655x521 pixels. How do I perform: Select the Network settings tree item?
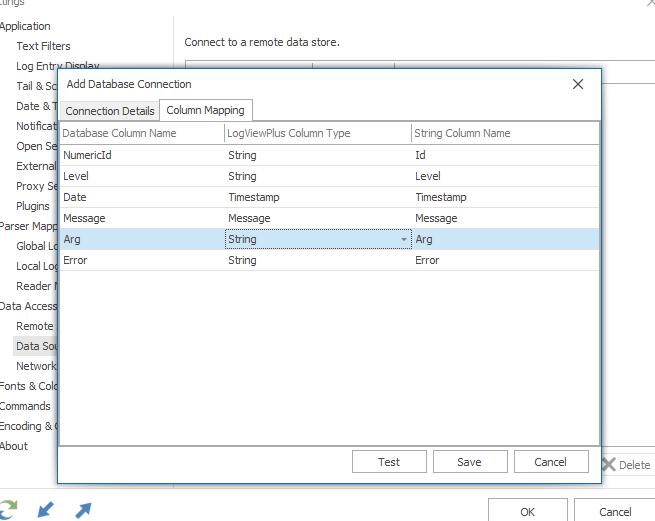coord(36,366)
